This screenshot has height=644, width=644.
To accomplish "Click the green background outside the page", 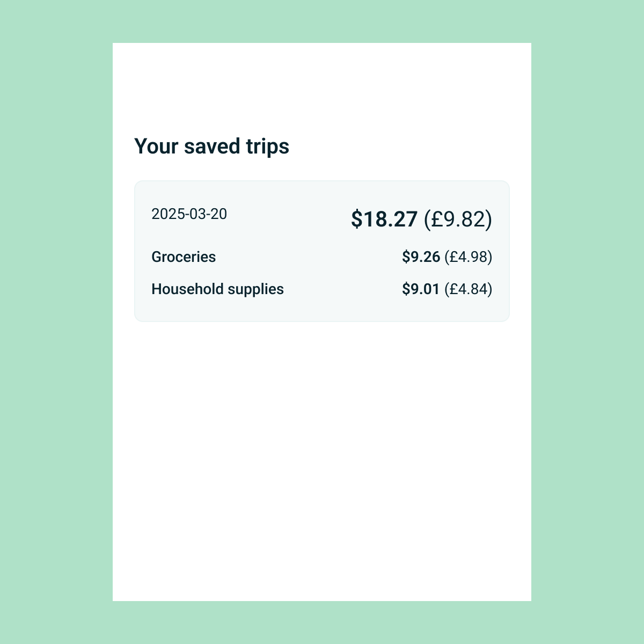I will [54, 322].
